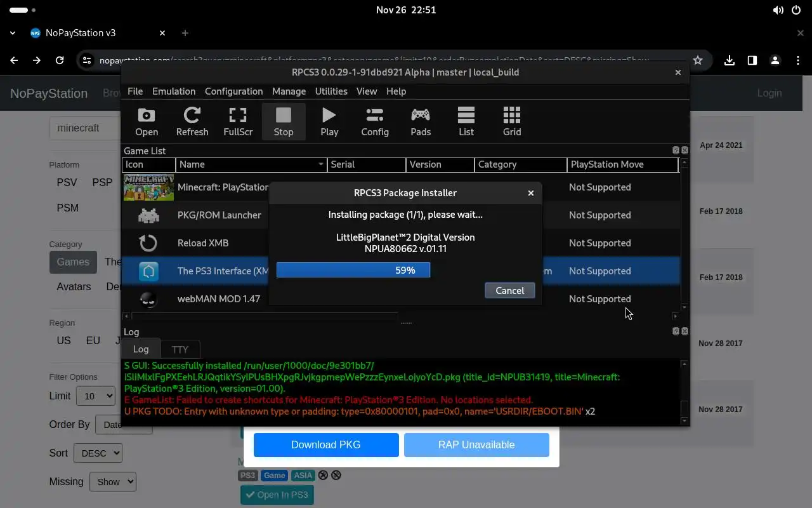Open the Config toolbar icon
812x508 pixels.
[375, 121]
